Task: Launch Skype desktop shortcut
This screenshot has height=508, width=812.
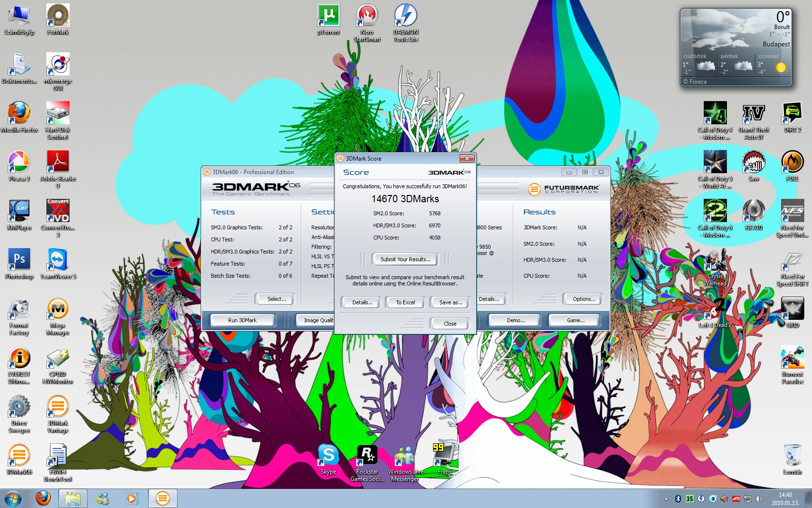Action: (329, 460)
